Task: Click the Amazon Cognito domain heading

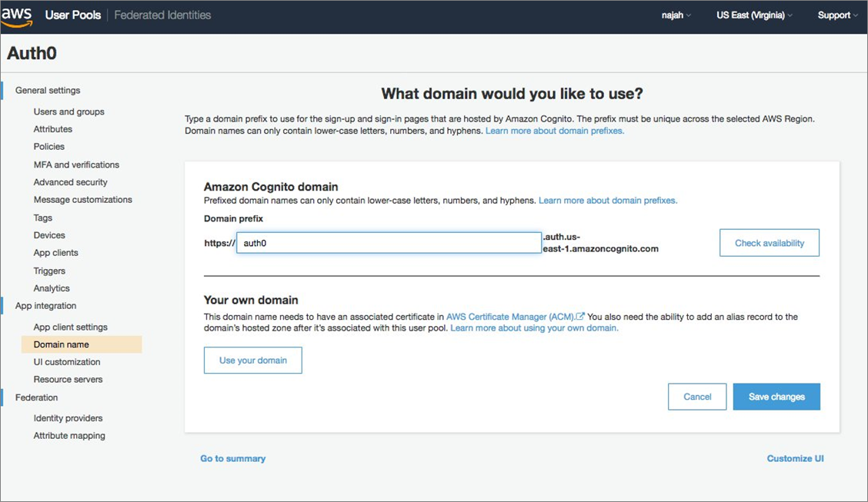Action: tap(271, 187)
